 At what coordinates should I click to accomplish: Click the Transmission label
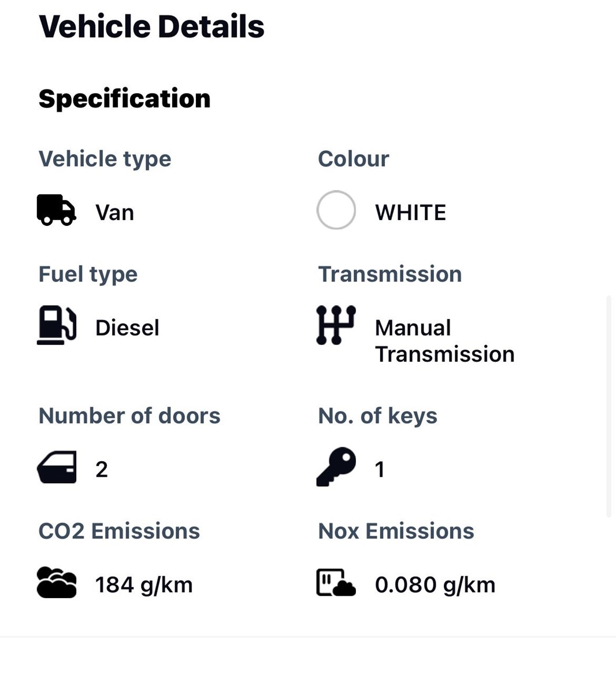pyautogui.click(x=390, y=274)
